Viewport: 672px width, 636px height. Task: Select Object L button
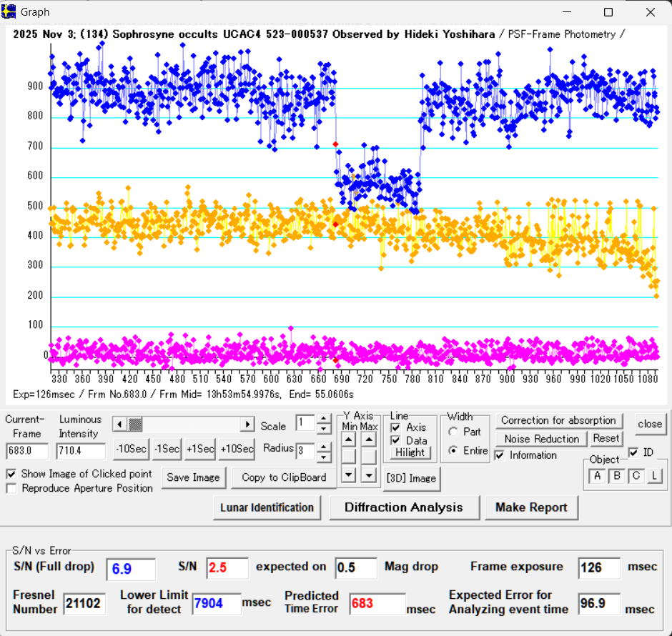[x=653, y=476]
